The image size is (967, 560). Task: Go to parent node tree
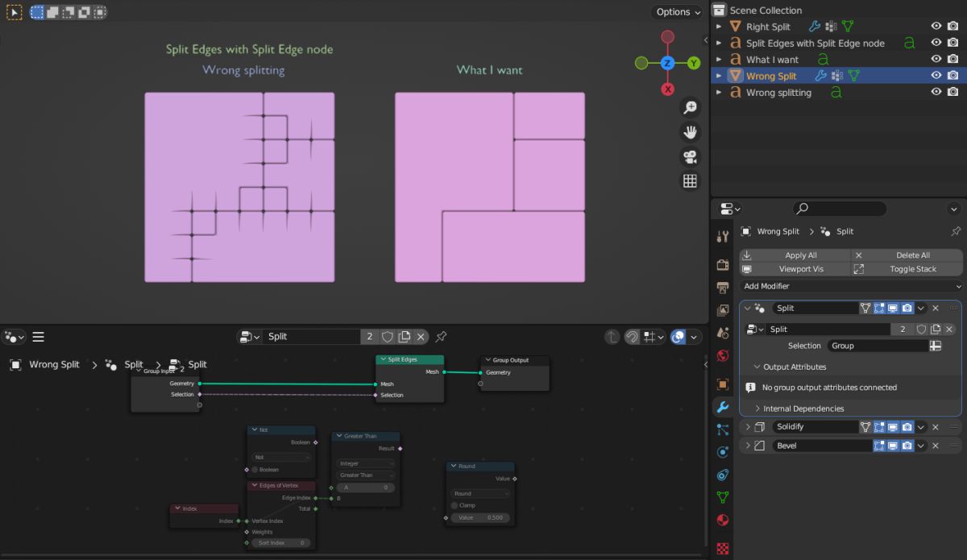[x=612, y=337]
